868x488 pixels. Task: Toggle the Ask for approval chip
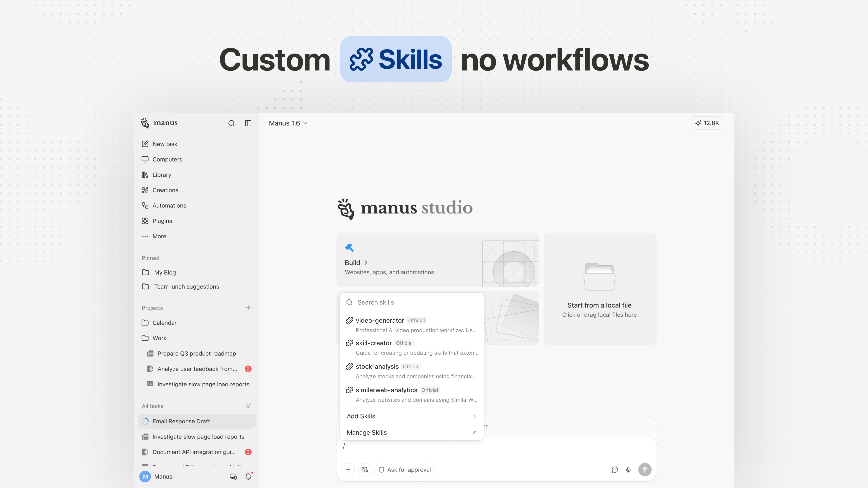(405, 470)
